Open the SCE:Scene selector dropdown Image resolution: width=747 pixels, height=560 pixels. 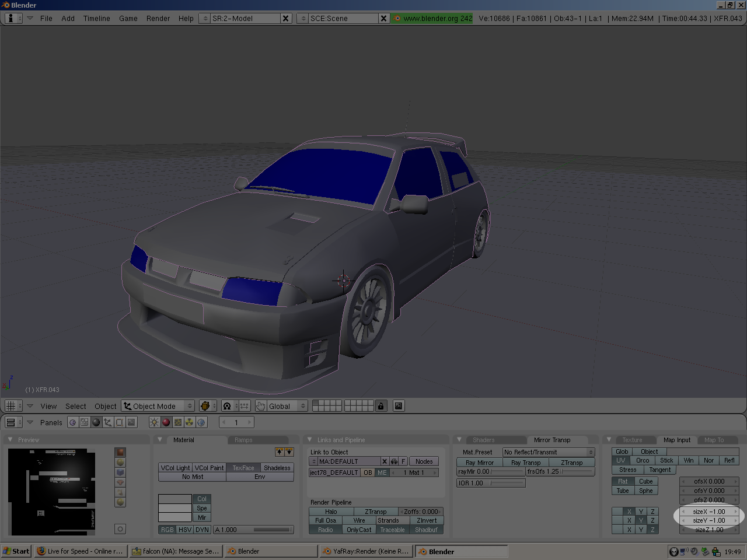pos(302,18)
